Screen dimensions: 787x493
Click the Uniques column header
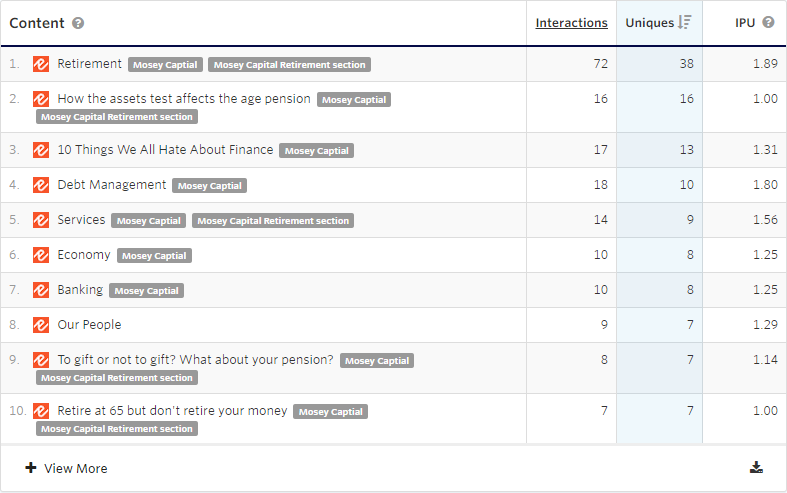click(x=649, y=23)
